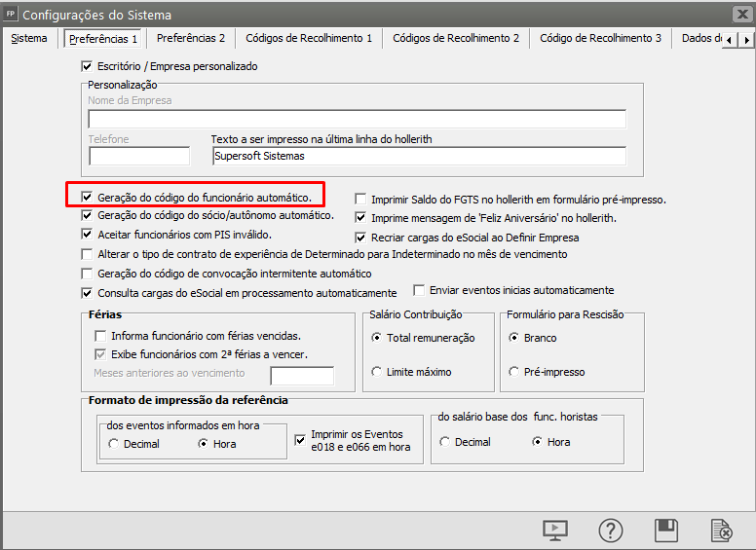Select 'Decimal' for eventos informados em hora
Image resolution: width=756 pixels, height=550 pixels.
[114, 444]
